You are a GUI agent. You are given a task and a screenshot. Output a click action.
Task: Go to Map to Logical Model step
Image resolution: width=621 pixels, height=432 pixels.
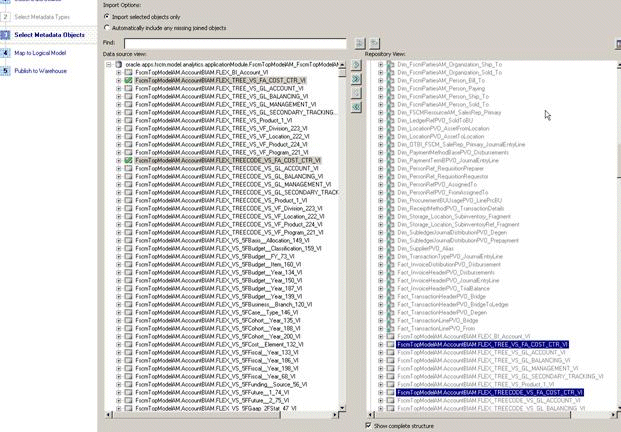tap(40, 53)
